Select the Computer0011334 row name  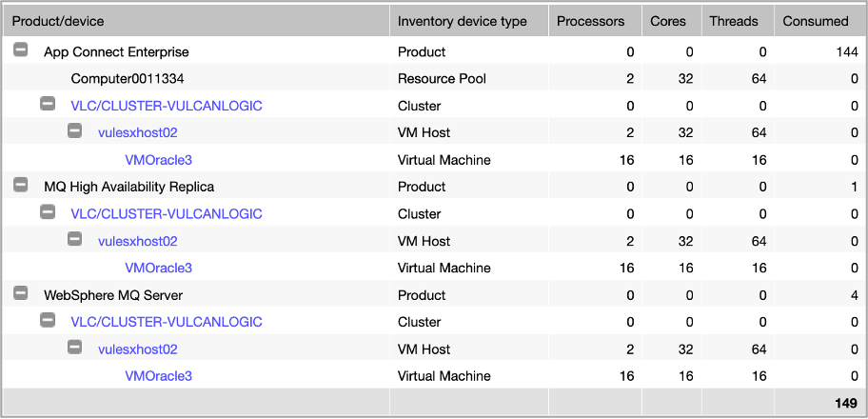pos(128,79)
